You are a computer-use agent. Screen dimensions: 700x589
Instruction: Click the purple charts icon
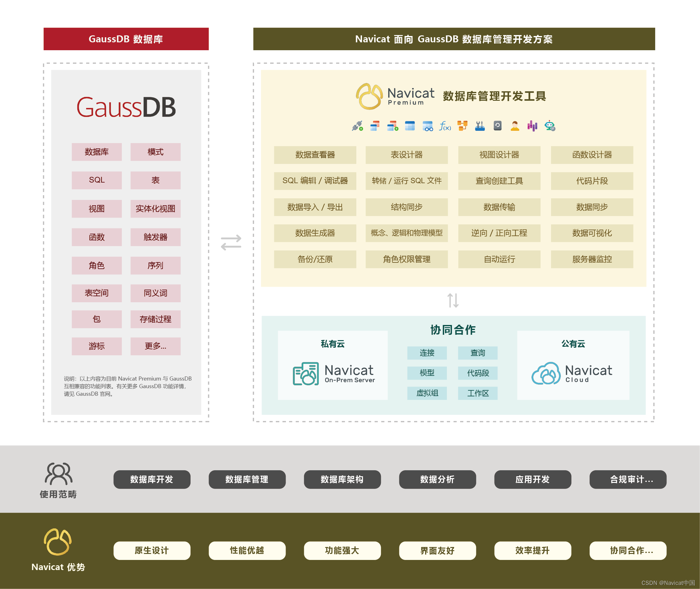(x=532, y=126)
